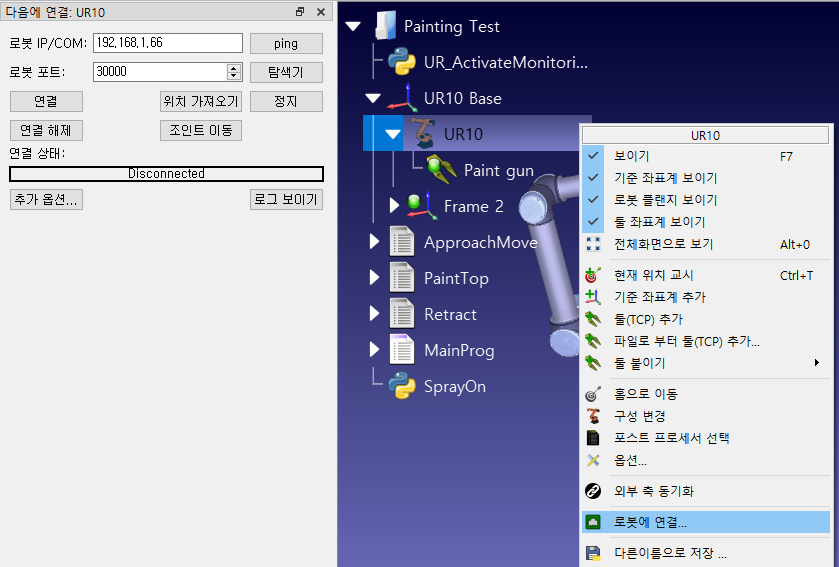The image size is (839, 567).
Task: Uncheck 기준 좌표계 보이기 option
Action: coord(593,178)
